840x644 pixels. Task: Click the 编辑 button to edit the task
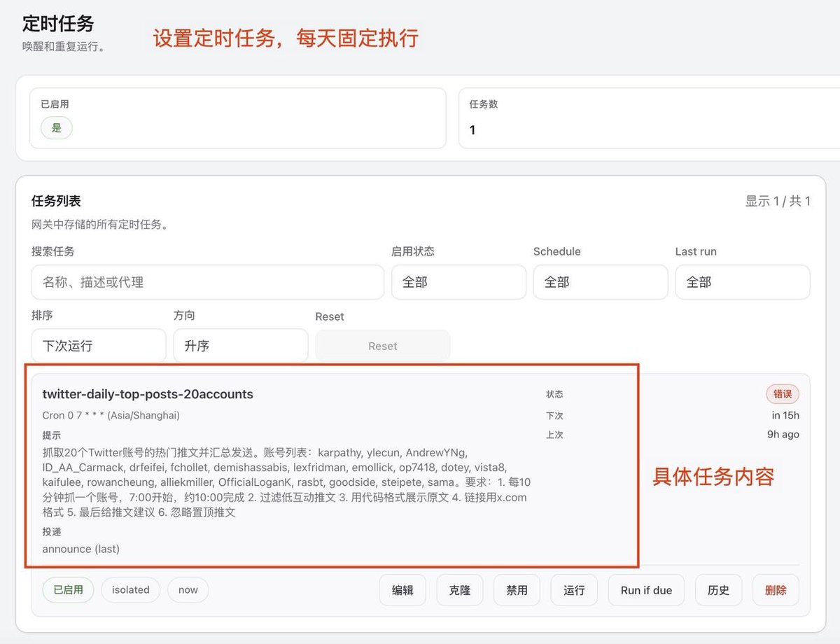[x=402, y=590]
